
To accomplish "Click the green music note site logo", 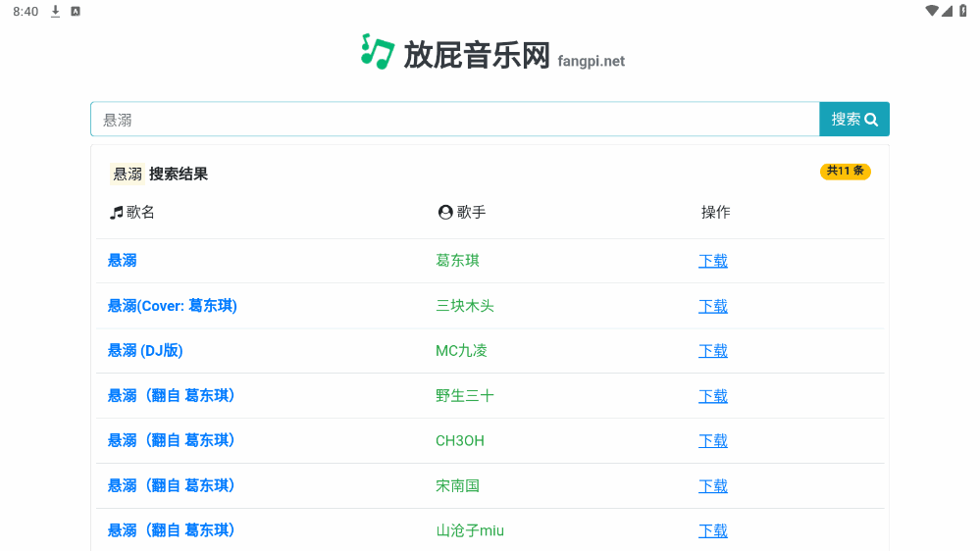I will [377, 51].
